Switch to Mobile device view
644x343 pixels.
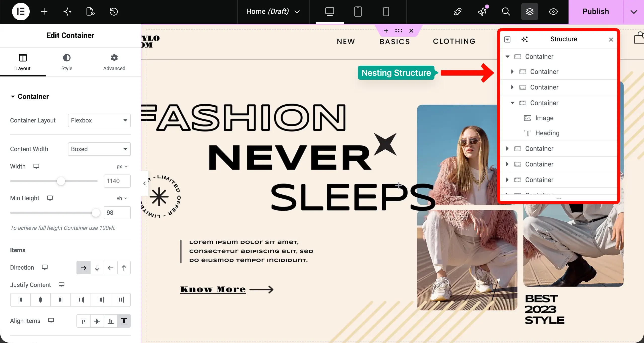(386, 12)
